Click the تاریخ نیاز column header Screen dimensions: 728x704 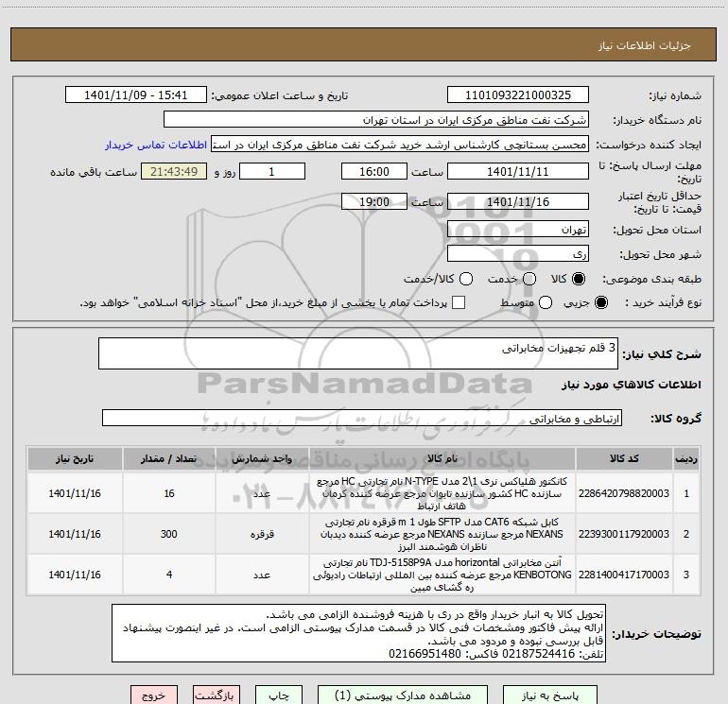75,459
